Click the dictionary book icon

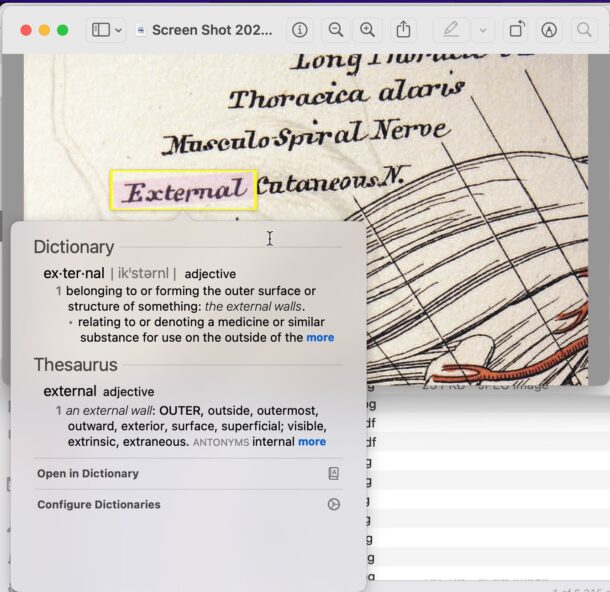click(334, 473)
